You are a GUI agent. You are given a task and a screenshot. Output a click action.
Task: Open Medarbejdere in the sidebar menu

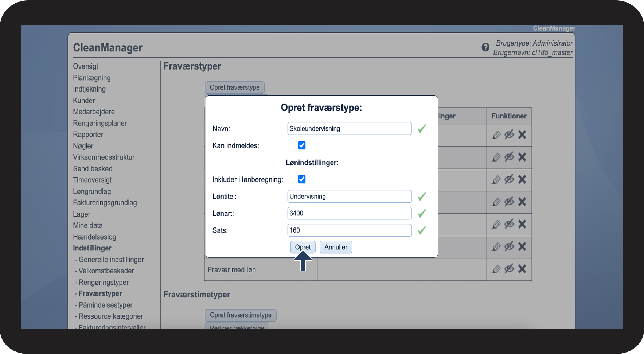[x=94, y=112]
